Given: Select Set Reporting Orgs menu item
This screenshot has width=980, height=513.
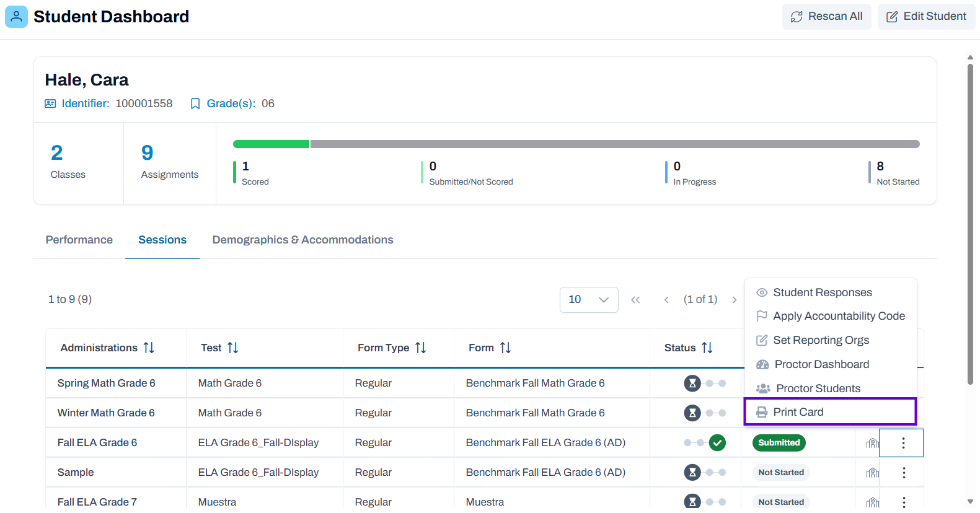Looking at the screenshot, I should point(831,340).
